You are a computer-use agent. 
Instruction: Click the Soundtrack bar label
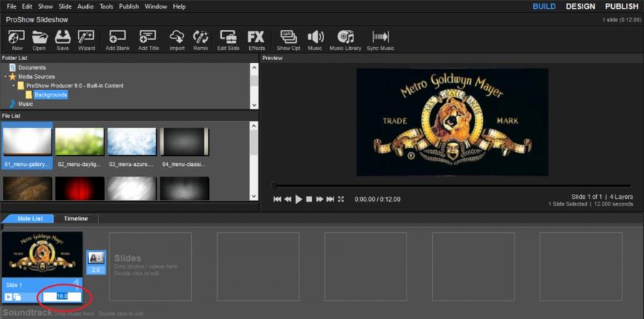[27, 313]
